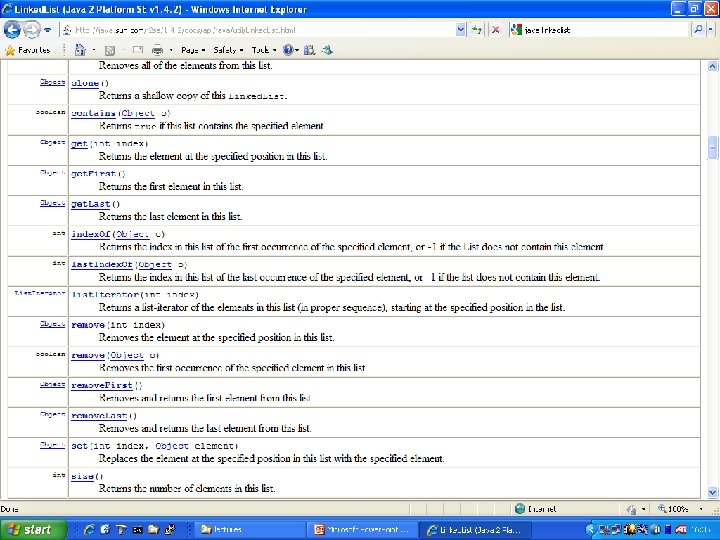The height and width of the screenshot is (540, 720).
Task: Open the indexOf method link
Action: (90, 235)
